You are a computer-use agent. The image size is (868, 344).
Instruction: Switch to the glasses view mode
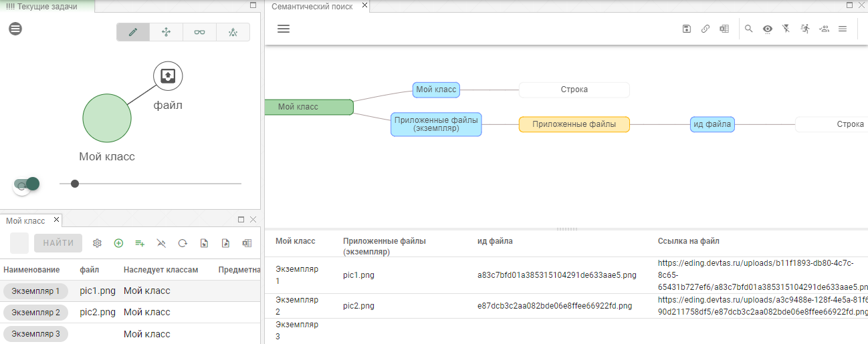[199, 32]
